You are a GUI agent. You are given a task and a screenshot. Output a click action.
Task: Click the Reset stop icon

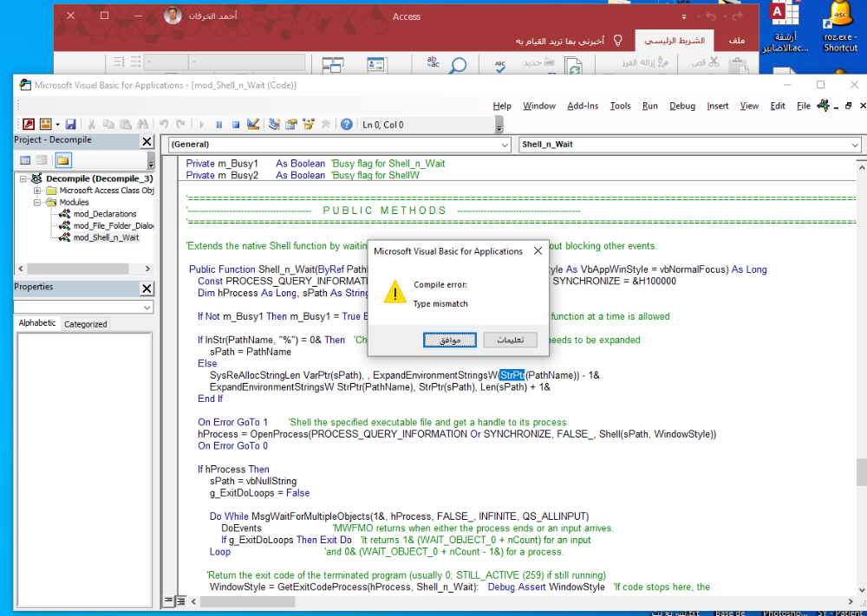236,125
